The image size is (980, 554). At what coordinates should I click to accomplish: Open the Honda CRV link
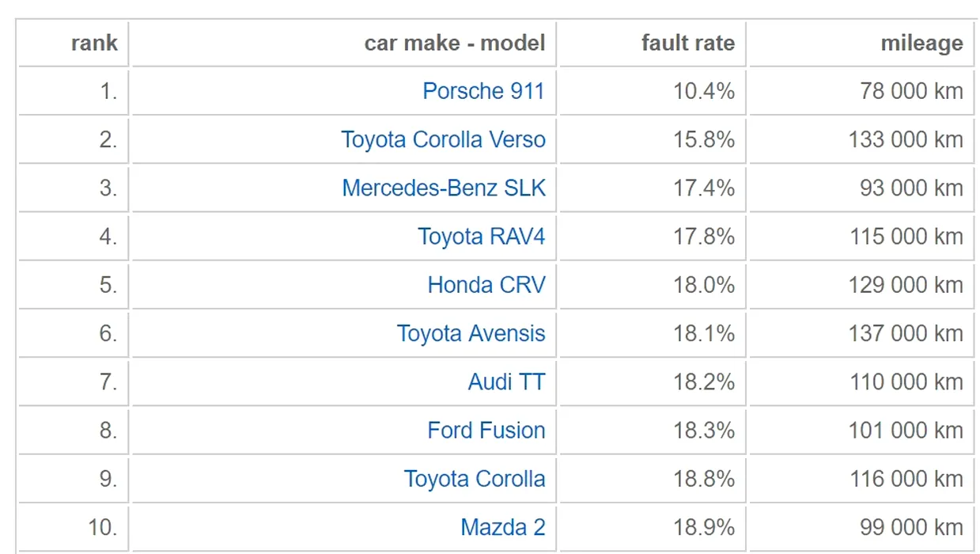(486, 285)
